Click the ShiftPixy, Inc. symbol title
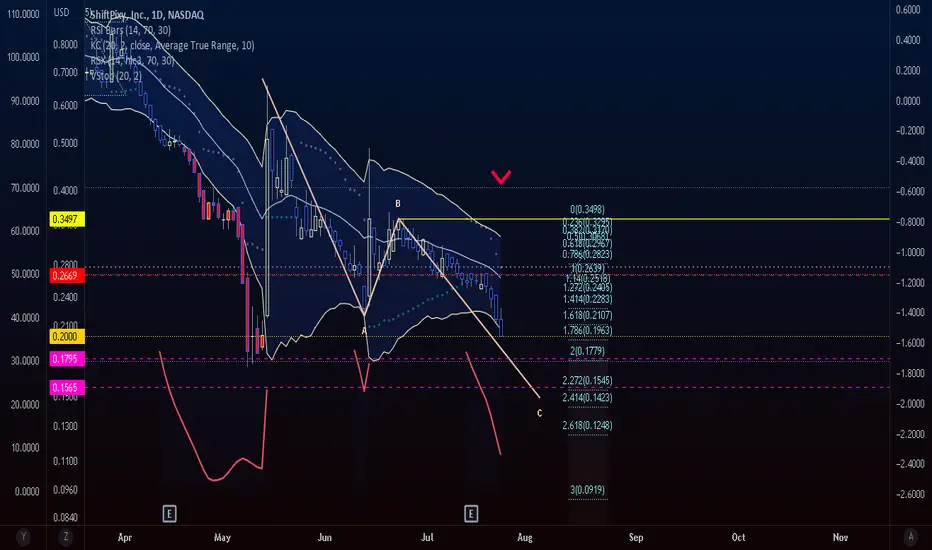This screenshot has width=932, height=550. click(x=147, y=15)
